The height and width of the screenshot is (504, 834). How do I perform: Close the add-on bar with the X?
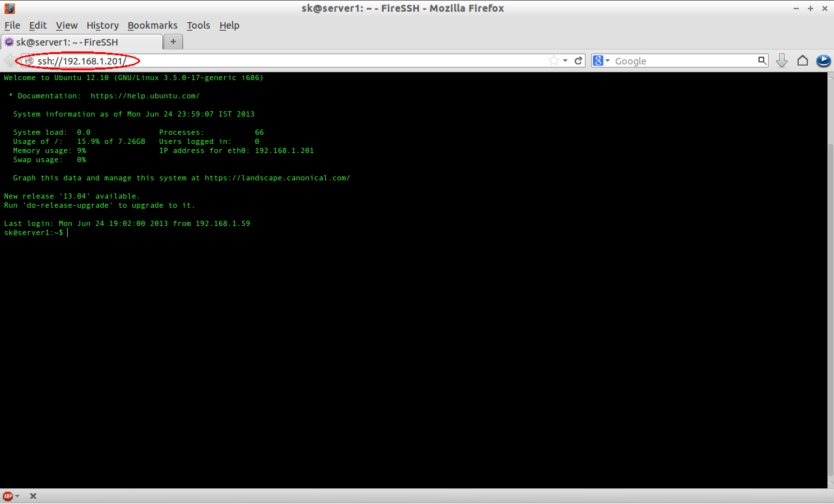click(x=33, y=496)
